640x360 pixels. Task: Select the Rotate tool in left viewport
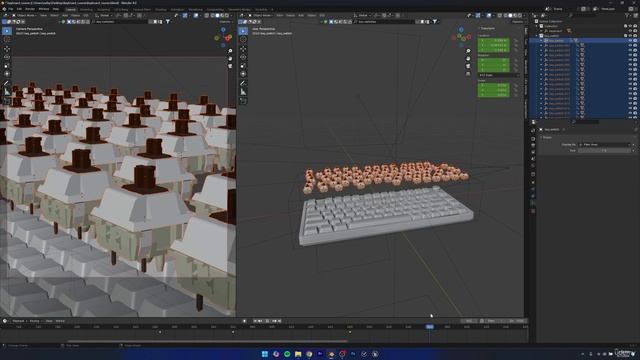7,57
